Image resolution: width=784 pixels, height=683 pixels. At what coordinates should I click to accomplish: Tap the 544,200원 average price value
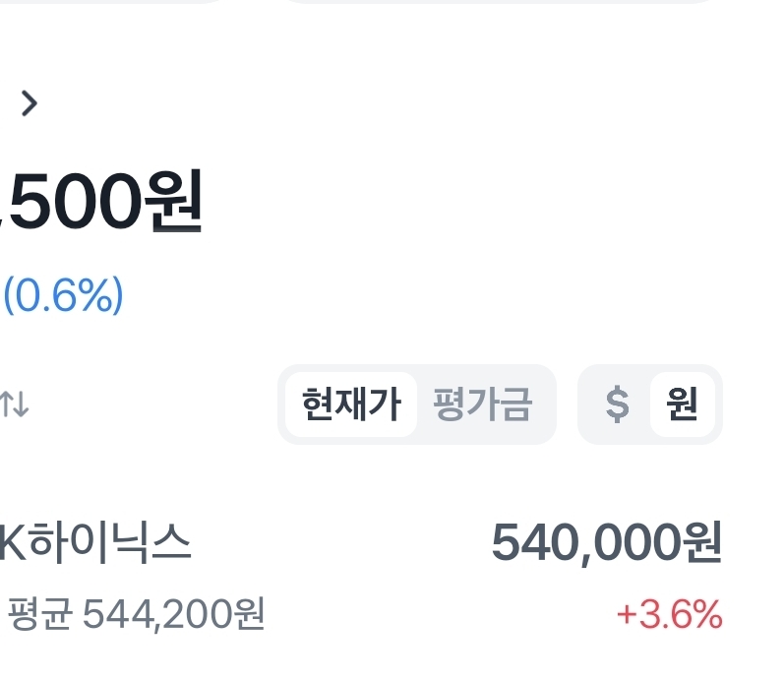[x=173, y=615]
